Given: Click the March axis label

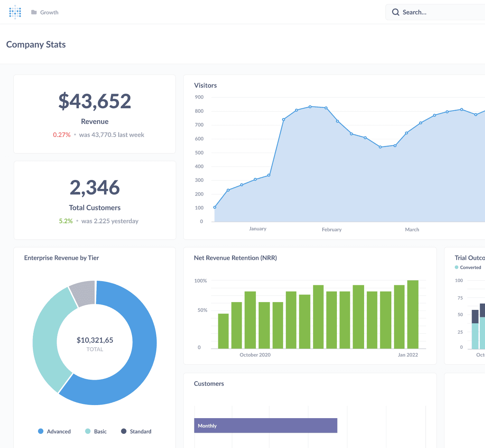Looking at the screenshot, I should coord(412,230).
